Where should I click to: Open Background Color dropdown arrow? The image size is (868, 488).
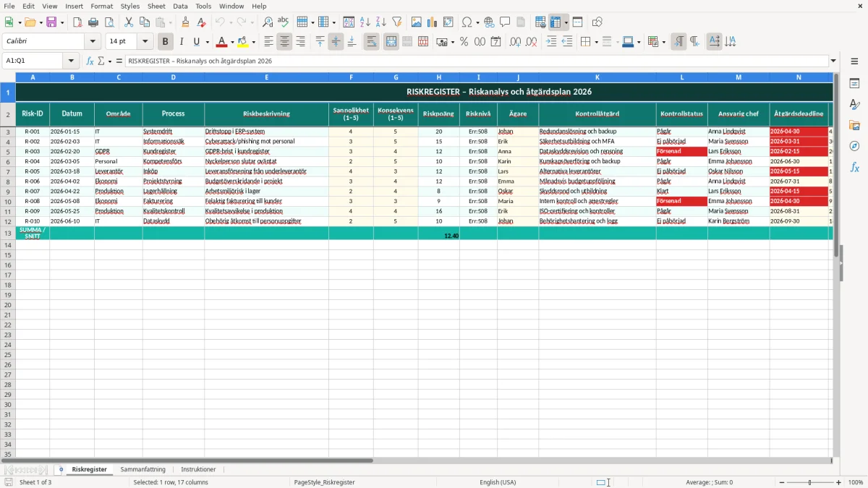point(253,42)
